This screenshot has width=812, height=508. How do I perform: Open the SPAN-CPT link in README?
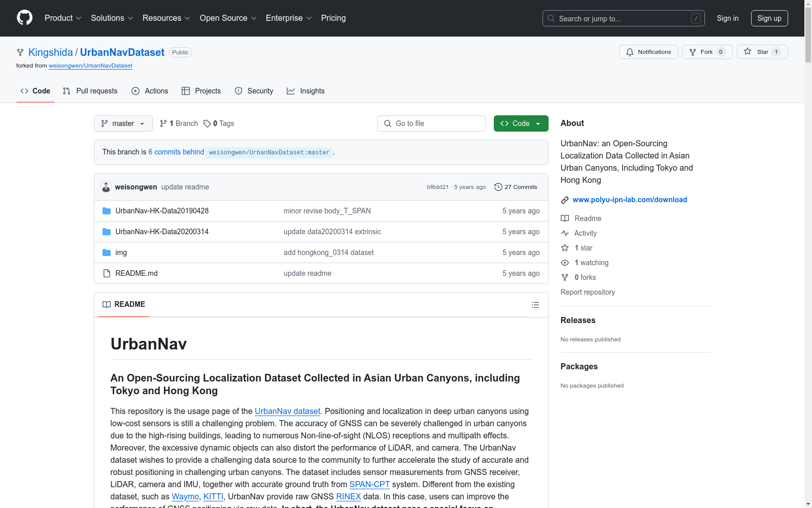click(x=369, y=484)
